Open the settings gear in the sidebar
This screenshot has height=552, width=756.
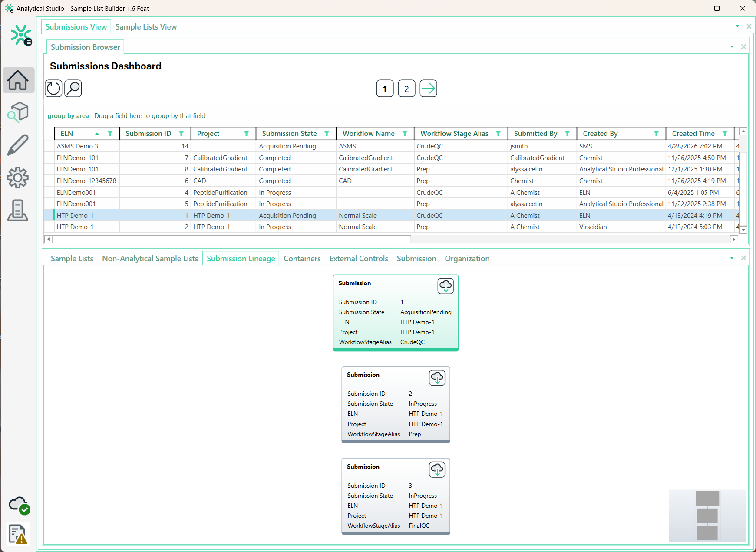(18, 177)
